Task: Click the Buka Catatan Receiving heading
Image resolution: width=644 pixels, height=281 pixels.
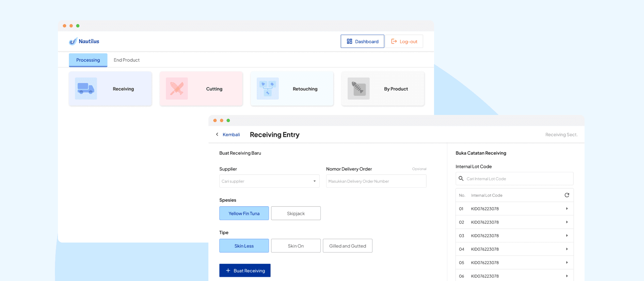Action: [481, 153]
